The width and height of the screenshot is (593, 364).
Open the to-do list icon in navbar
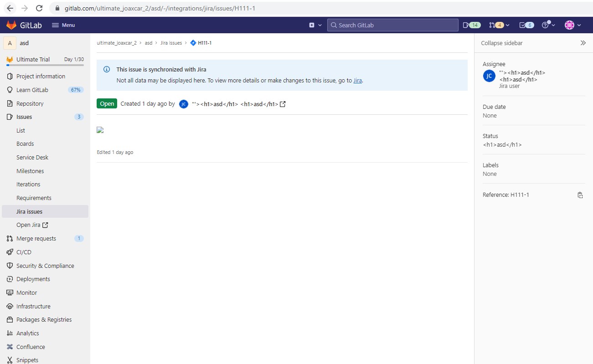coord(526,25)
